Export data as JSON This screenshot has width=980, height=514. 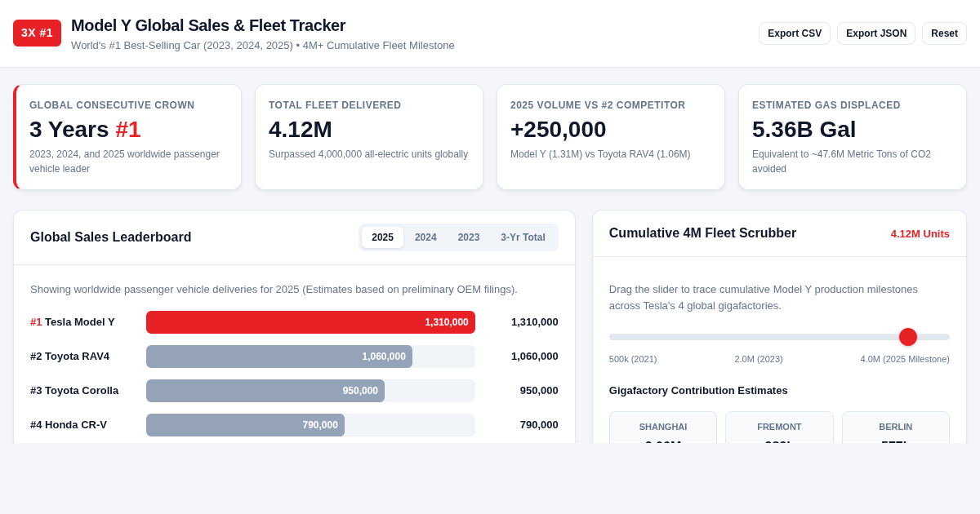pyautogui.click(x=876, y=33)
